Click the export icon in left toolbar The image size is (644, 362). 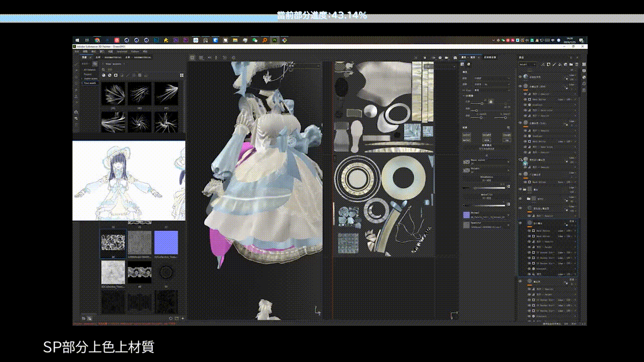click(x=76, y=112)
